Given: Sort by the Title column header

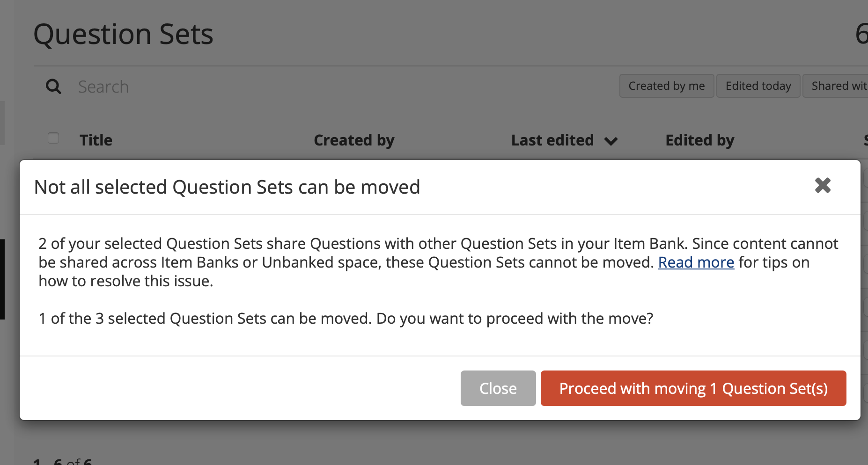Looking at the screenshot, I should click(x=96, y=140).
